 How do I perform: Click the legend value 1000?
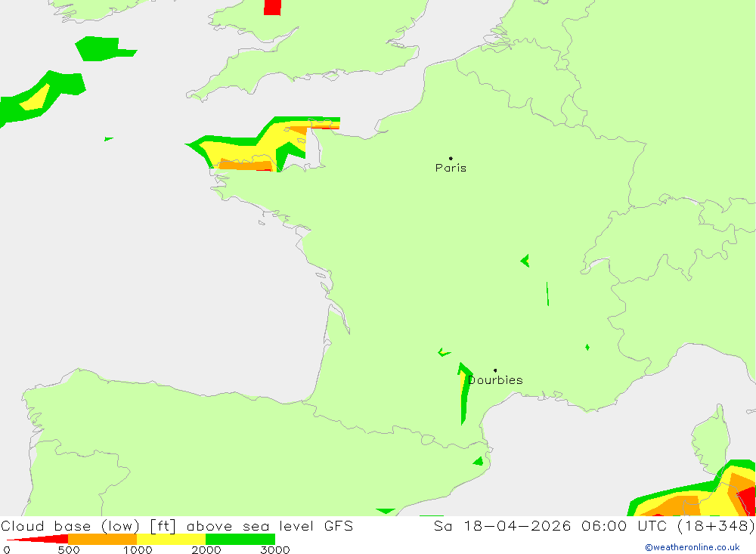pyautogui.click(x=138, y=550)
